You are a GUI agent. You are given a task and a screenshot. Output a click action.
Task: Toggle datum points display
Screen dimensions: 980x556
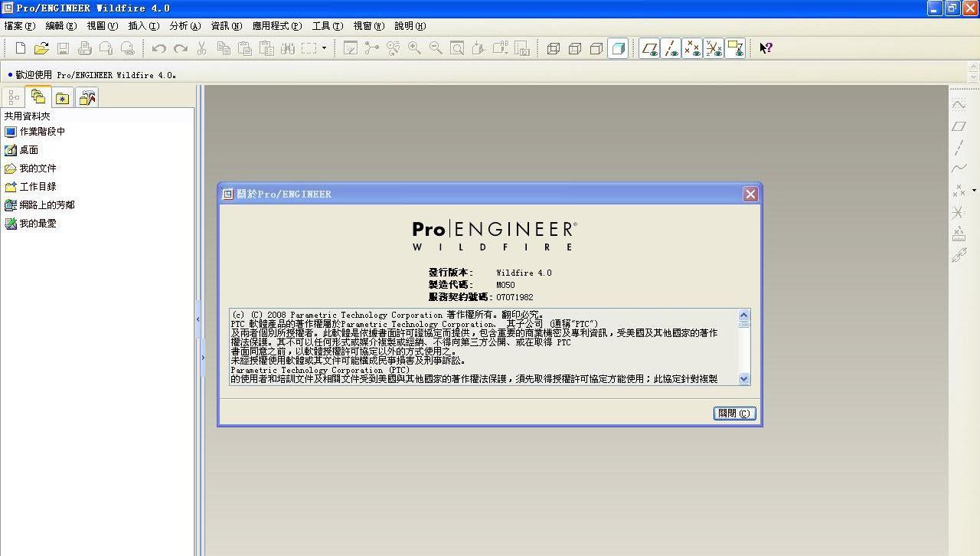(x=692, y=48)
